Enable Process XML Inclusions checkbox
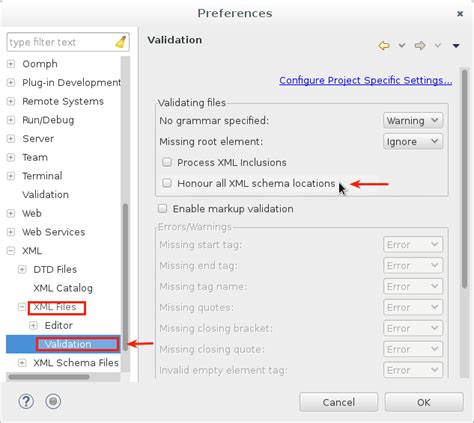Image resolution: width=474 pixels, height=423 pixels. click(x=167, y=162)
